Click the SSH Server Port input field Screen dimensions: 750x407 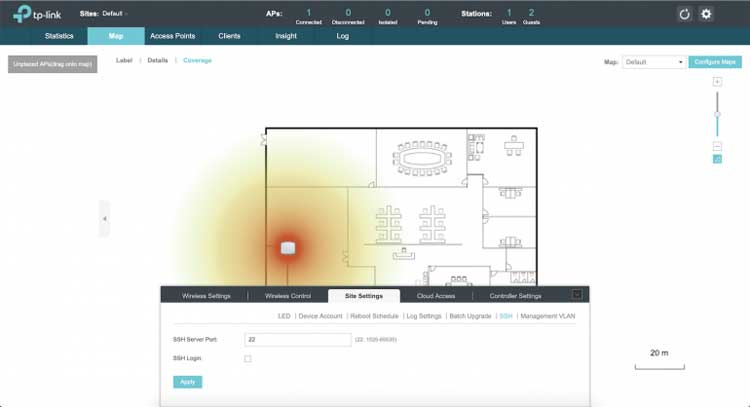click(297, 339)
